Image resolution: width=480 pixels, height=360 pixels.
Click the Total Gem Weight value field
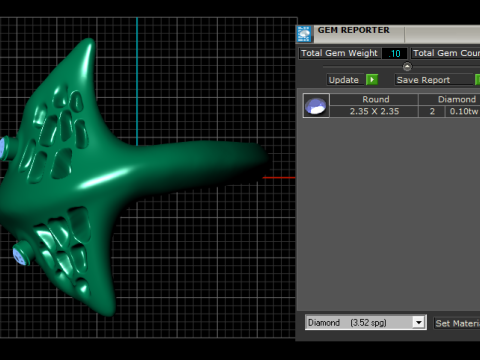pyautogui.click(x=394, y=53)
